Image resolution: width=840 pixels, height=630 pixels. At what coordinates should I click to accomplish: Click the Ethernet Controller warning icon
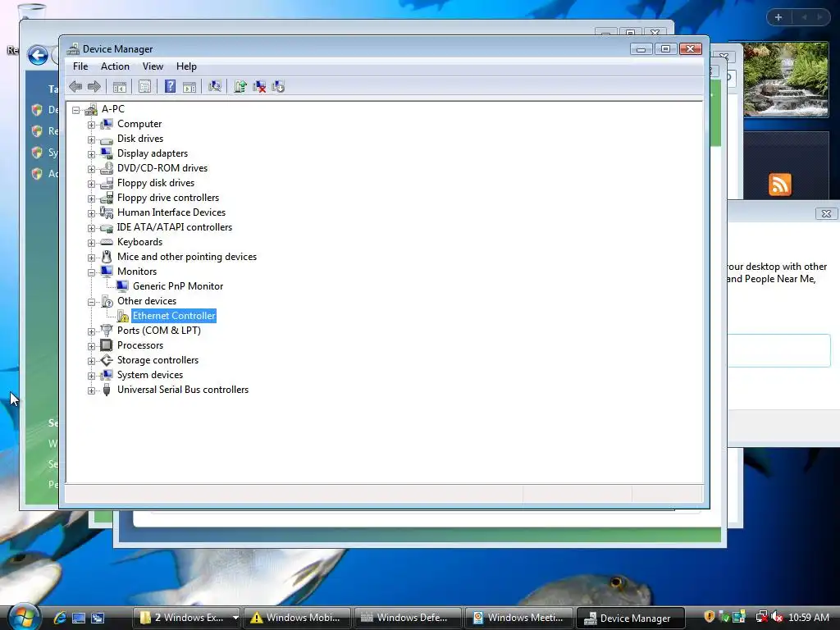pyautogui.click(x=123, y=316)
